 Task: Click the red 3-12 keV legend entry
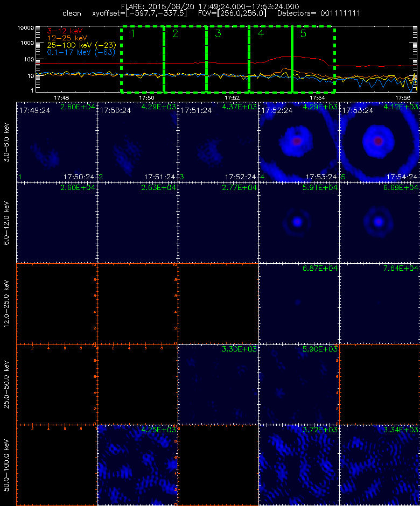coord(65,31)
